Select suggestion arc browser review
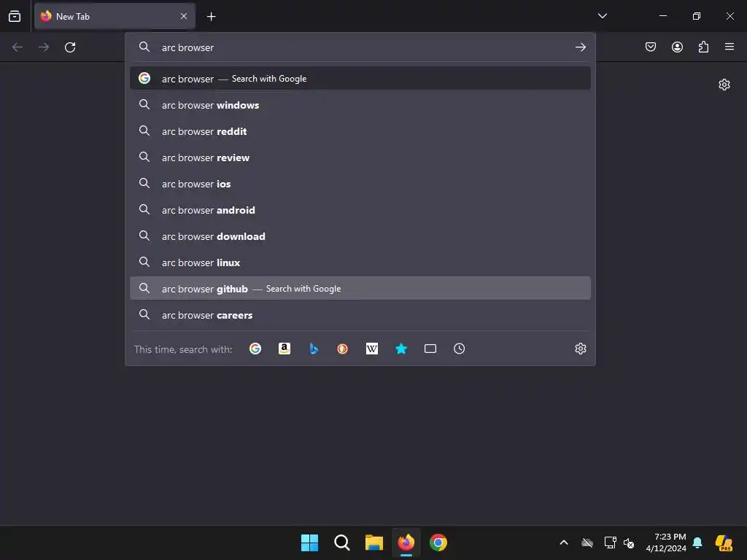This screenshot has height=560, width=747. pos(360,157)
